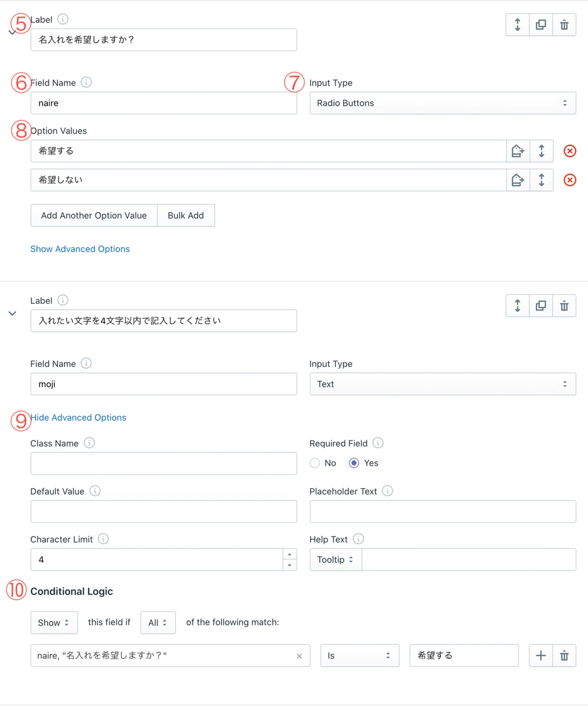Click info icon next to second Label

(x=63, y=300)
